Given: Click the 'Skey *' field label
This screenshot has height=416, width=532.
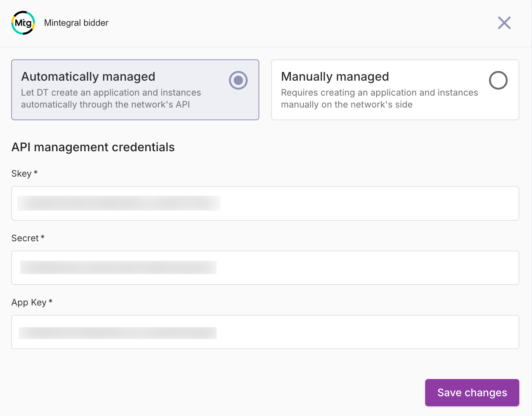Looking at the screenshot, I should pyautogui.click(x=25, y=174).
